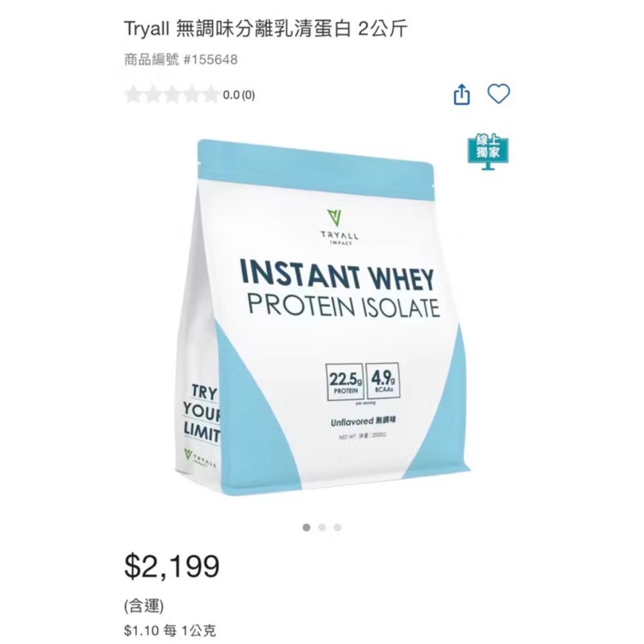The width and height of the screenshot is (644, 644).
Task: Click the 線上獨家 online exclusive badge
Action: 488,151
